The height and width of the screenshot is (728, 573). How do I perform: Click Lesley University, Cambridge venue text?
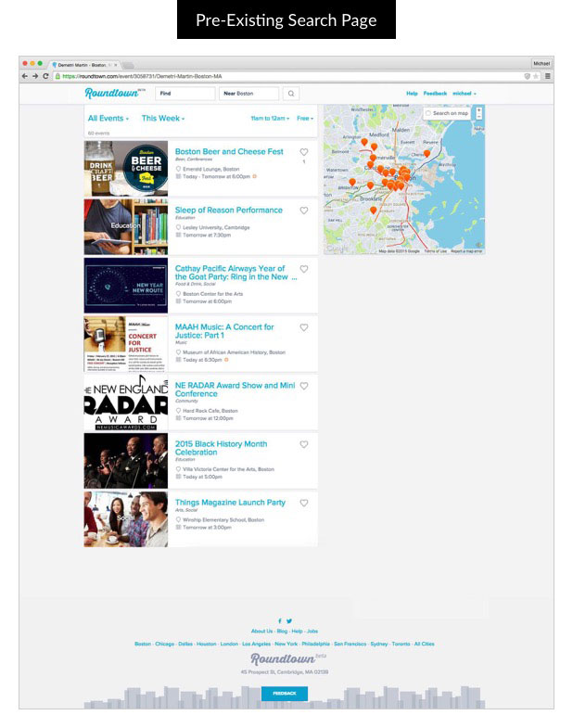pyautogui.click(x=216, y=227)
